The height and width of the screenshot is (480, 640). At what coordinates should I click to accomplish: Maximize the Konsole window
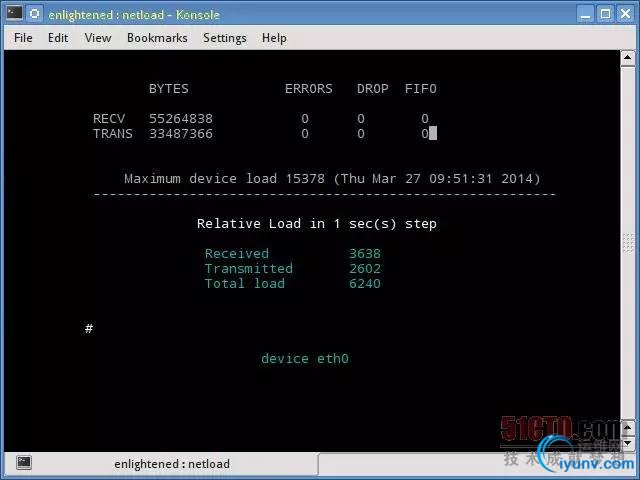point(605,14)
